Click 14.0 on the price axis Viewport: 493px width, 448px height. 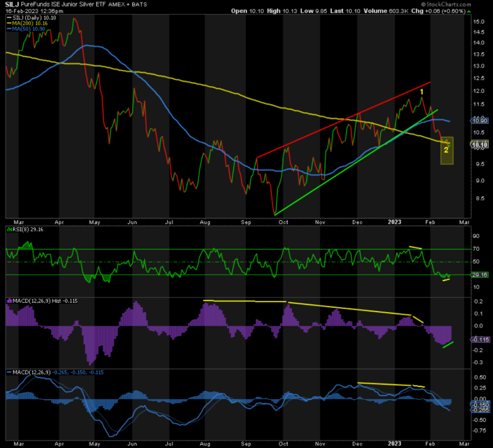(x=479, y=43)
